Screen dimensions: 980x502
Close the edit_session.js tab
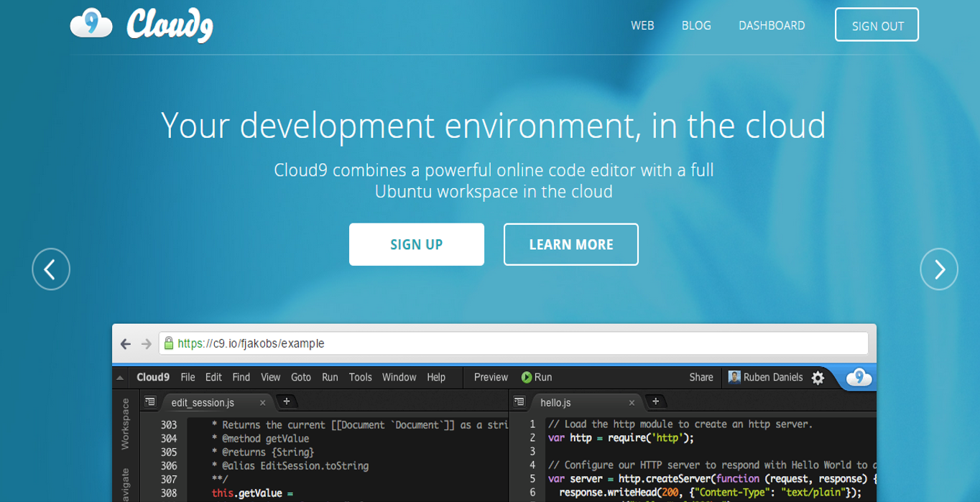[262, 403]
